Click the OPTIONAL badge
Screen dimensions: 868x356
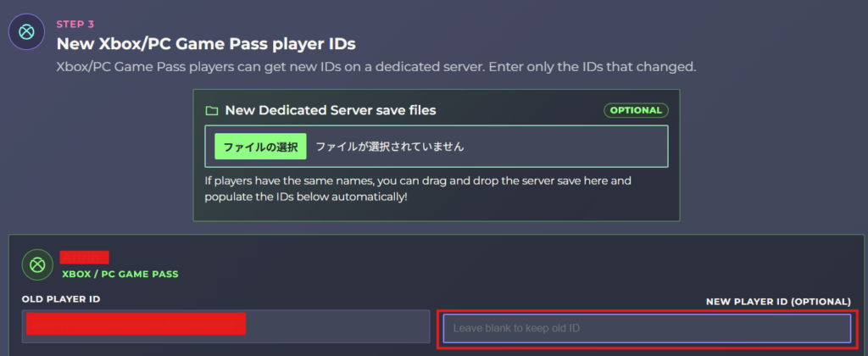(x=636, y=110)
